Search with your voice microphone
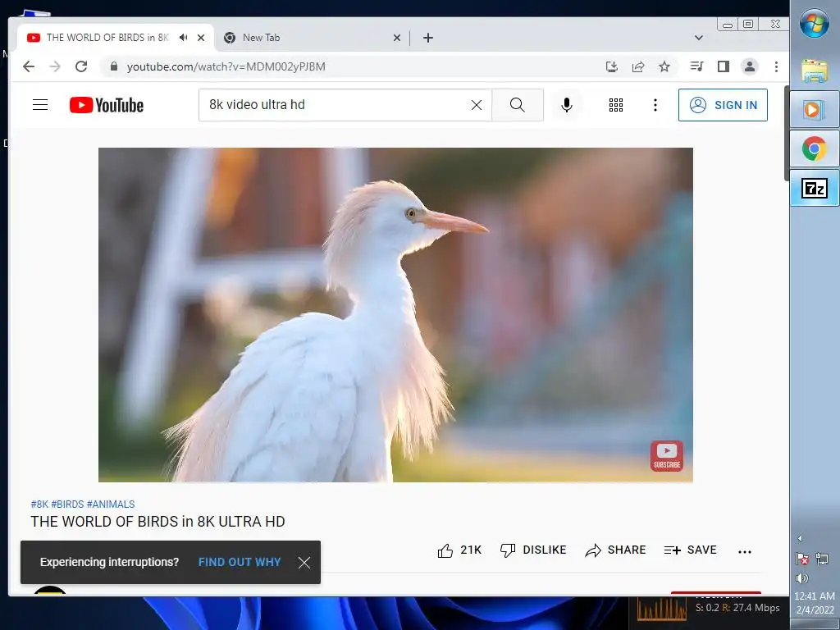Image resolution: width=840 pixels, height=630 pixels. [567, 105]
